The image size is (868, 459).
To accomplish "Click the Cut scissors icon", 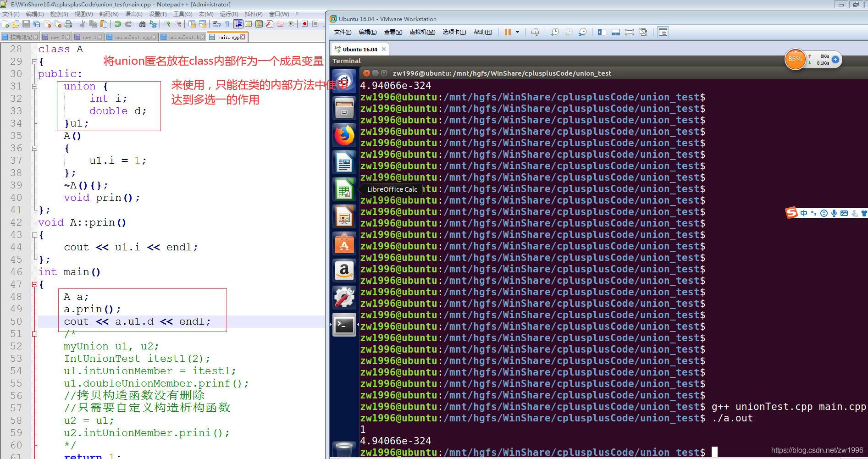I will coord(83,24).
